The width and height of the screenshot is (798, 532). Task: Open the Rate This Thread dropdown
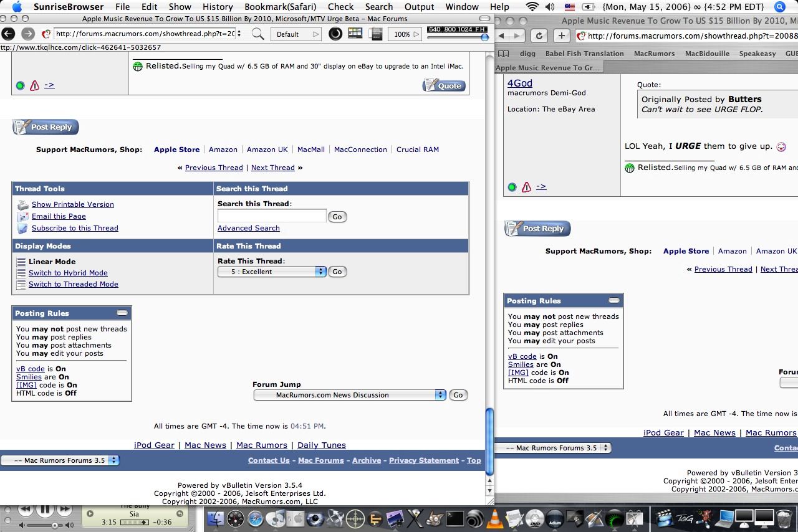[272, 272]
